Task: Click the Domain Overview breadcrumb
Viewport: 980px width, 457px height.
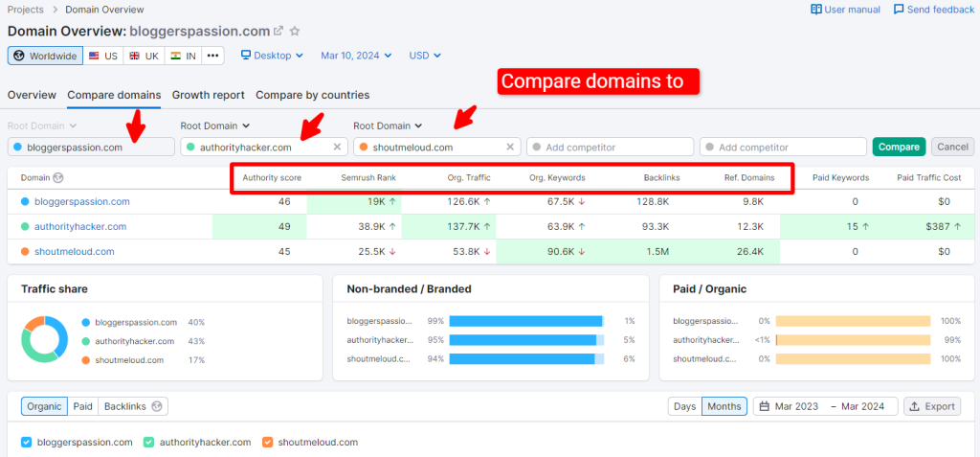Action: tap(104, 10)
